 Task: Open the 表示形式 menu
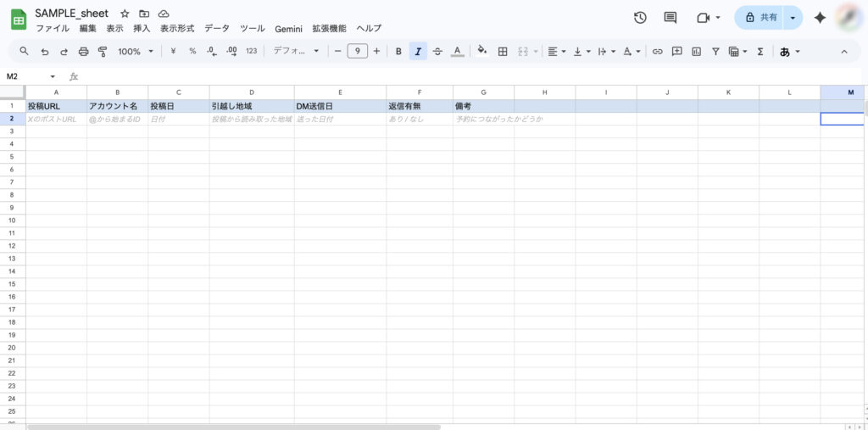177,29
